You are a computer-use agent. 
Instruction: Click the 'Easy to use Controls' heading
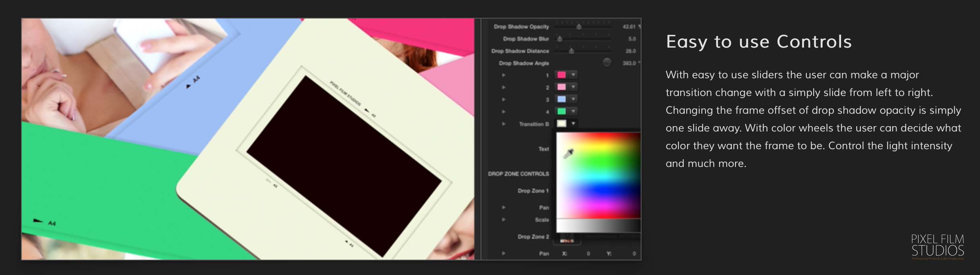(x=759, y=42)
